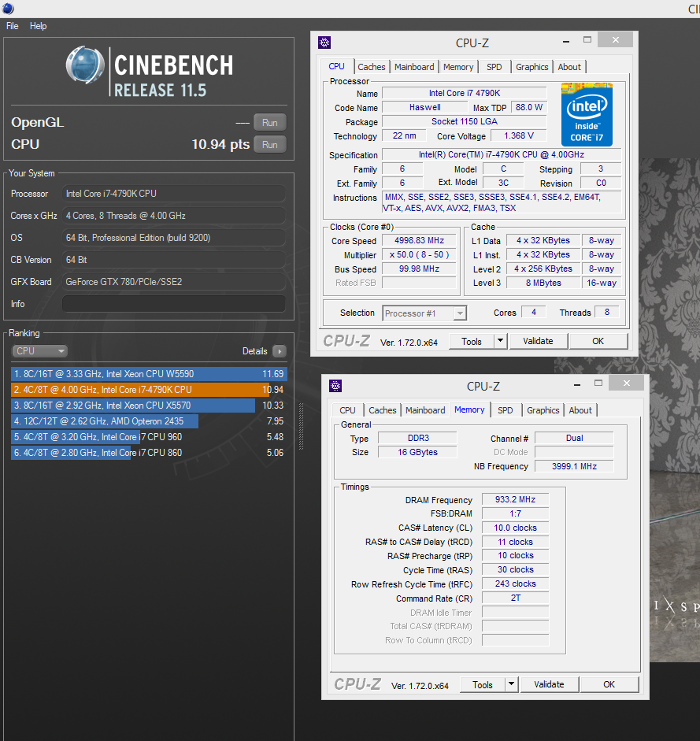The width and height of the screenshot is (700, 741).
Task: Expand Tools dropdown arrow in top CPU-Z window
Action: coord(501,341)
